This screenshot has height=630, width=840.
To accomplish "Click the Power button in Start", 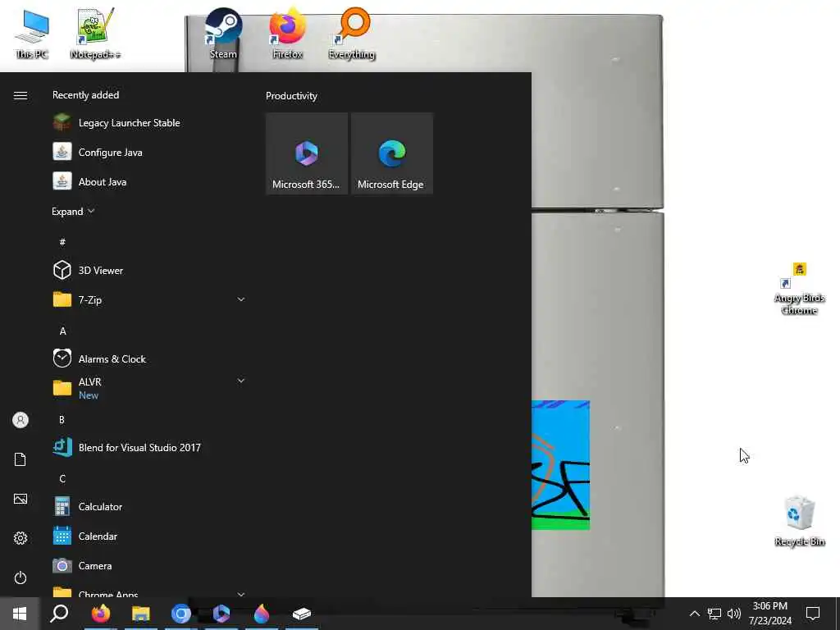I will [21, 577].
